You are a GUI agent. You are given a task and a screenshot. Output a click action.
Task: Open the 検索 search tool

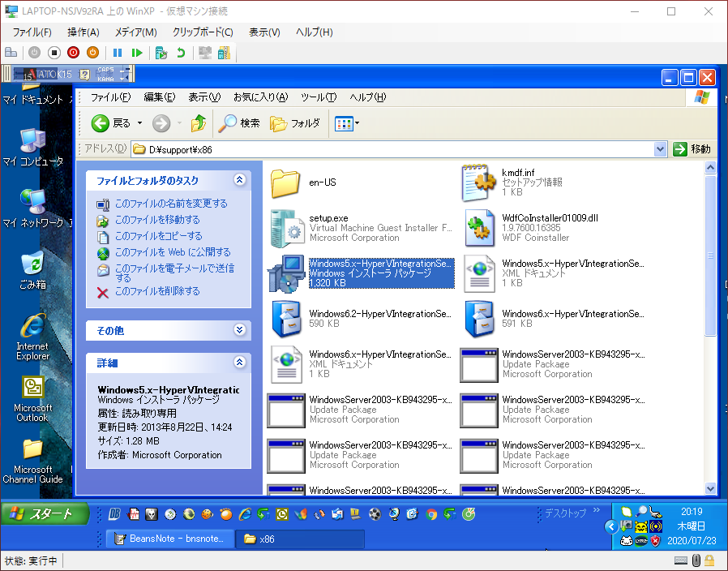pos(239,123)
